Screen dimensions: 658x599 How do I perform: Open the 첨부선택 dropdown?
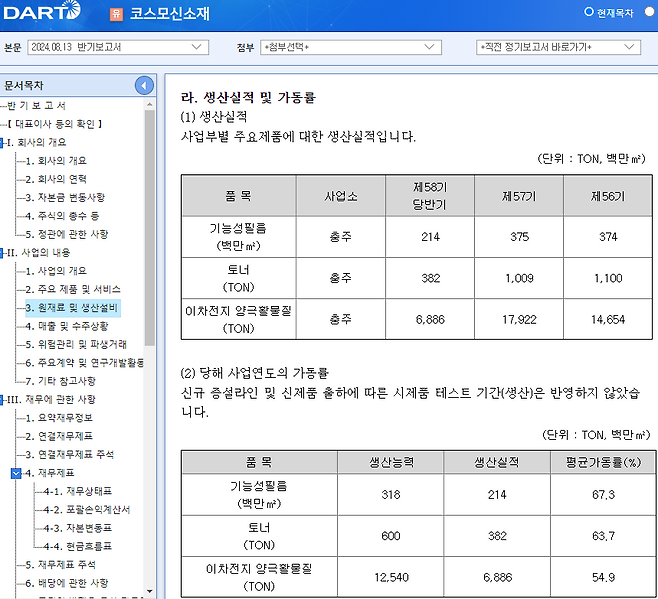350,47
